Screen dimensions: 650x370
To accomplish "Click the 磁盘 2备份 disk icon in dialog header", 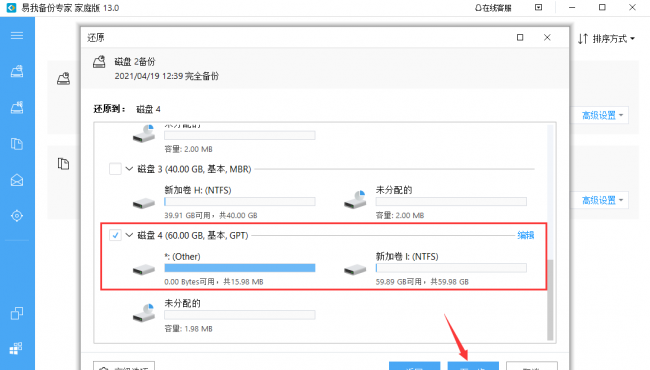I will (99, 62).
